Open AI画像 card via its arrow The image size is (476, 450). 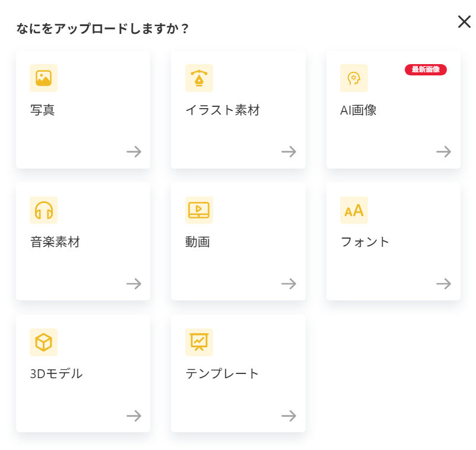coord(443,152)
